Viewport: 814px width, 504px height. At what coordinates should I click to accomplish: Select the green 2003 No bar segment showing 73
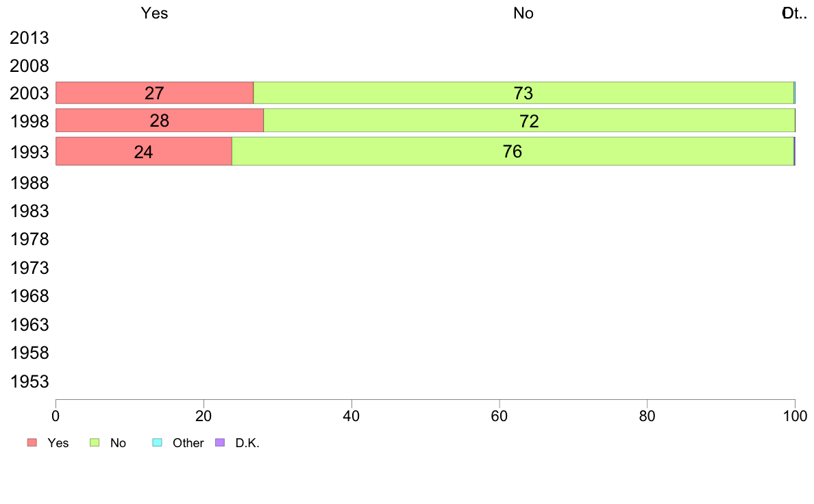point(523,93)
